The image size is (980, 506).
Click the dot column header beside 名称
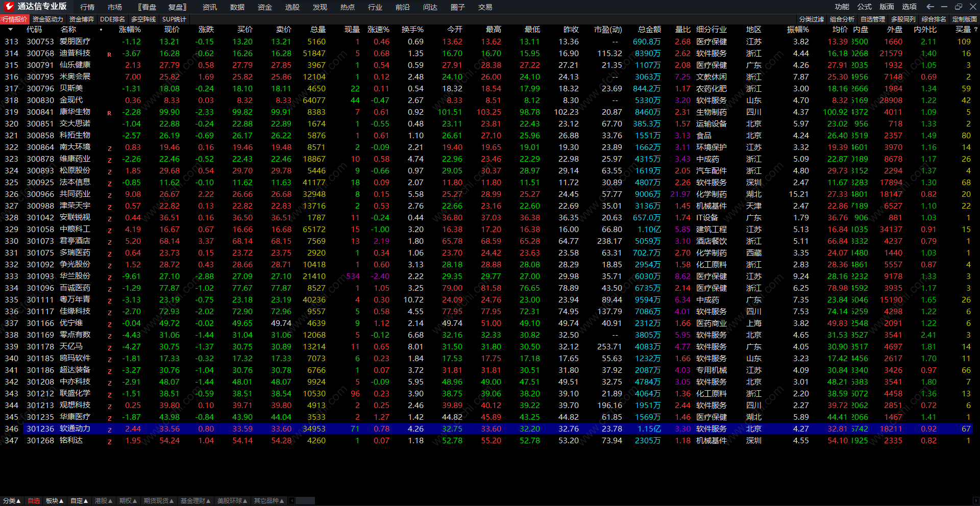tap(101, 30)
